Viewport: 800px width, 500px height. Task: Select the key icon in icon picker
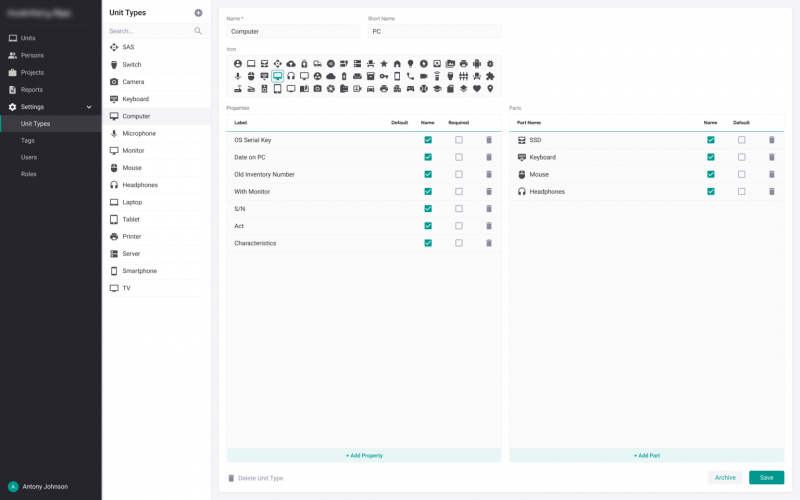(383, 76)
